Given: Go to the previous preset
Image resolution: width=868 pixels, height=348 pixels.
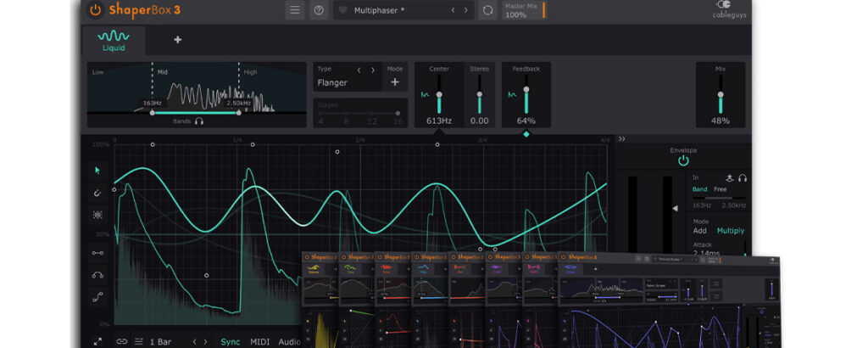Looking at the screenshot, I should pyautogui.click(x=453, y=10).
